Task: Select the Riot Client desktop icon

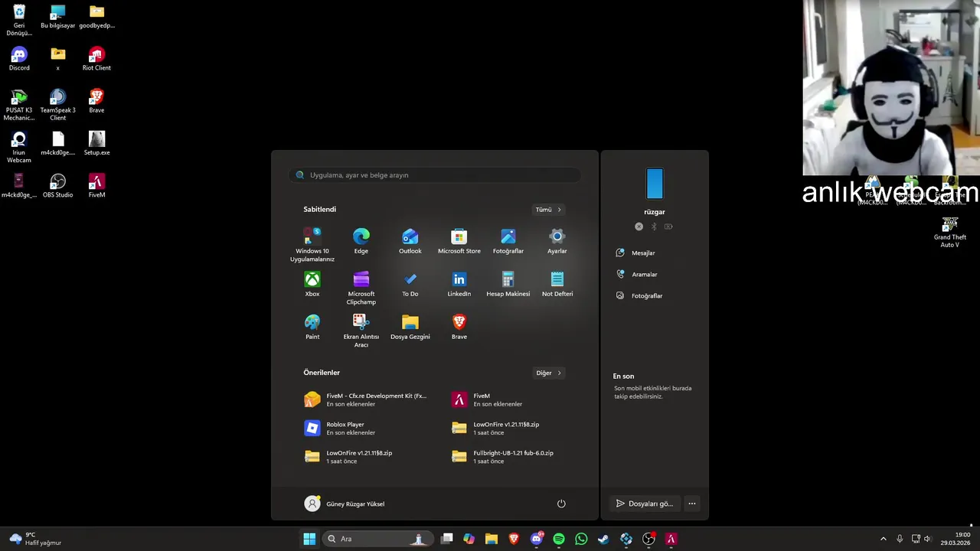Action: pos(96,59)
